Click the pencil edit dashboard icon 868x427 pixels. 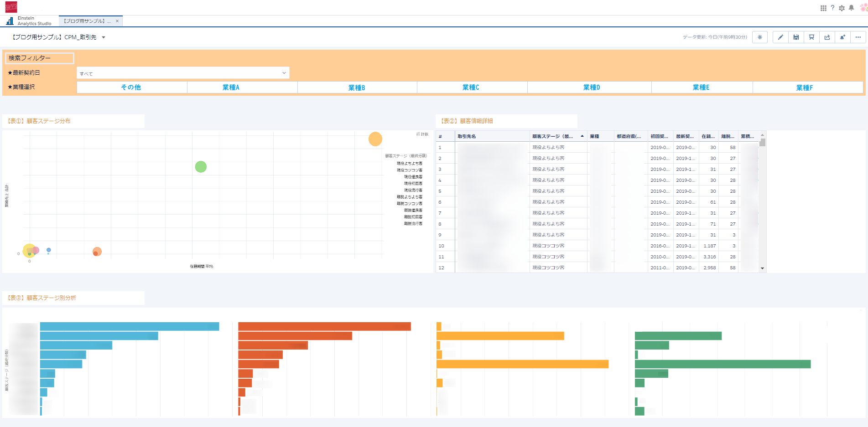click(x=780, y=37)
